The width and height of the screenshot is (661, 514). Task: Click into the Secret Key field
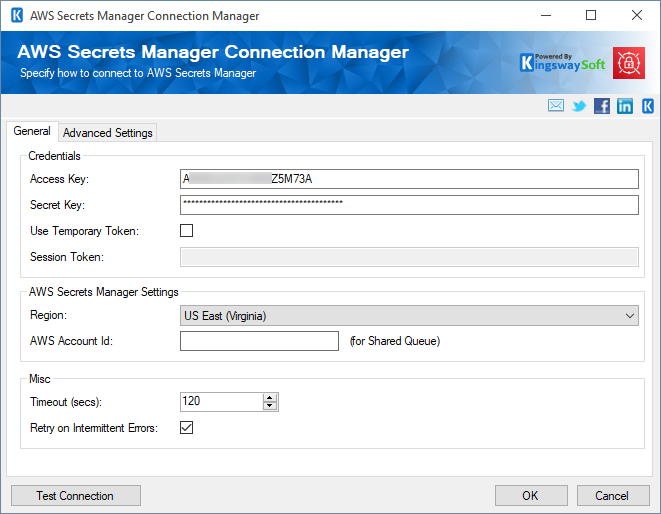(409, 205)
